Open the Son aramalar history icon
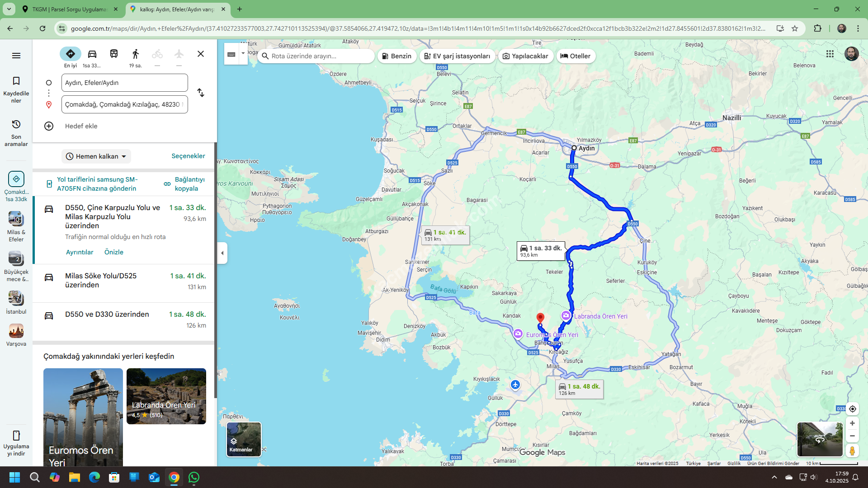 [16, 125]
